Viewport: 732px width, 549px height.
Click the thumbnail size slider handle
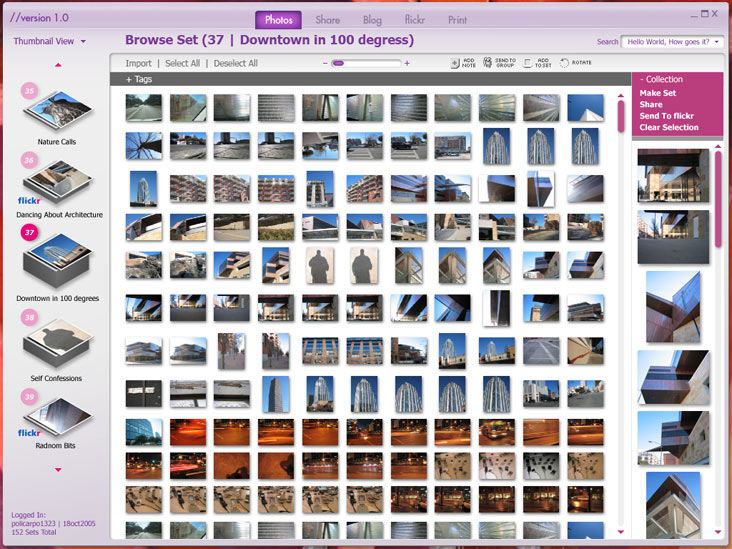pos(338,63)
